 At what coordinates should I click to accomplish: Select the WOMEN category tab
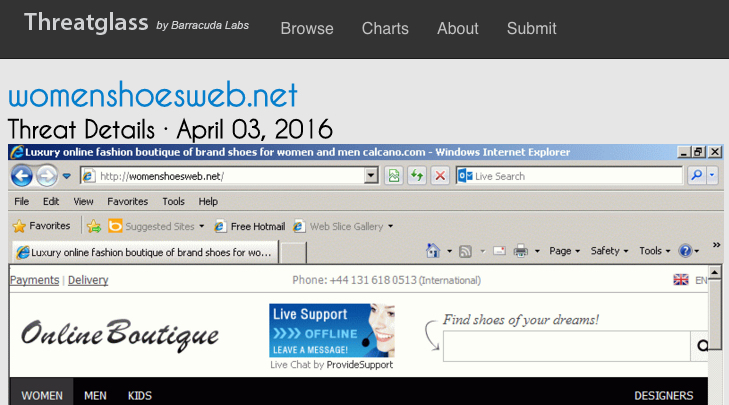click(41, 395)
